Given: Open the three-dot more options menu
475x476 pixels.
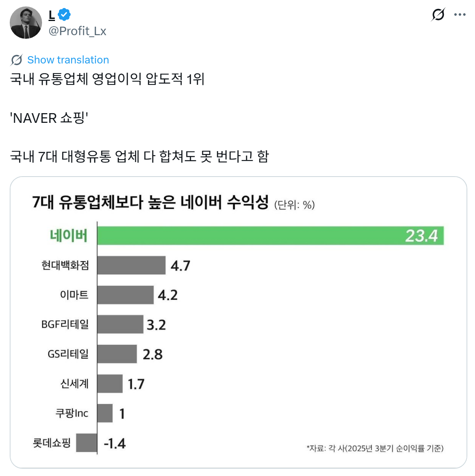Looking at the screenshot, I should (x=460, y=15).
